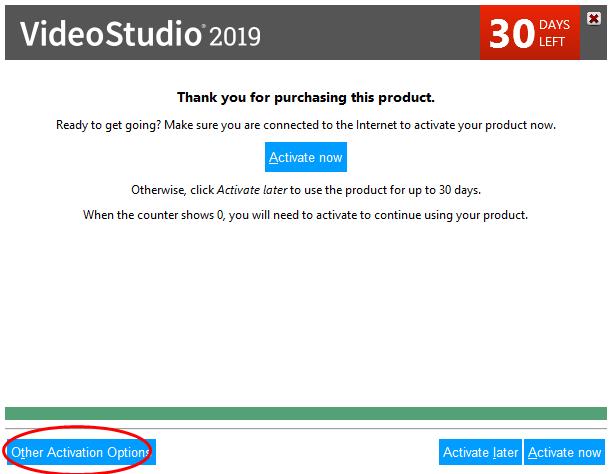
Task: Click the VideoStudio logo text
Action: [x=110, y=34]
